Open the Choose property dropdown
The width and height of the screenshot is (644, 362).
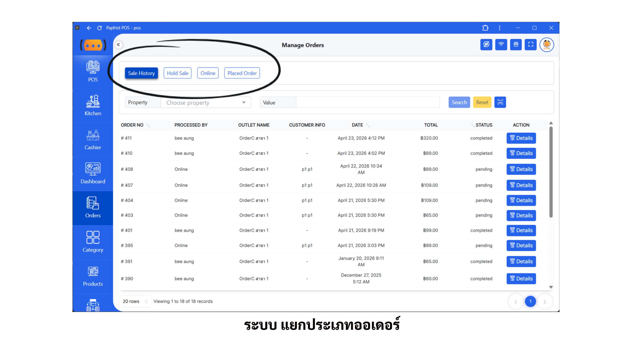[206, 103]
